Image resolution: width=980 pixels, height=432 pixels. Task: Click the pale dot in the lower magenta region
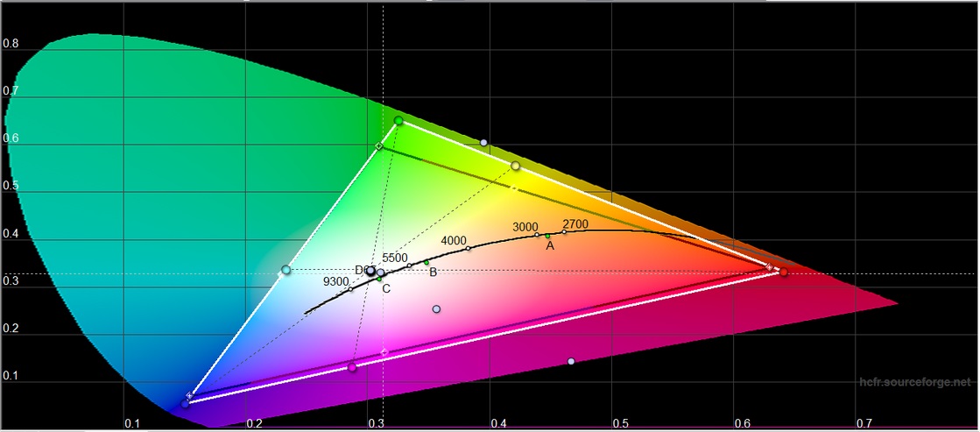click(x=571, y=361)
